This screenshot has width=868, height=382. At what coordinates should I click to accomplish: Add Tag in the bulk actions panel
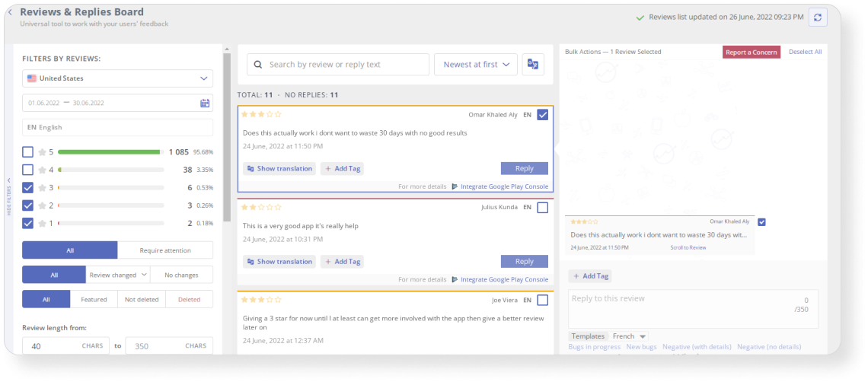point(590,275)
